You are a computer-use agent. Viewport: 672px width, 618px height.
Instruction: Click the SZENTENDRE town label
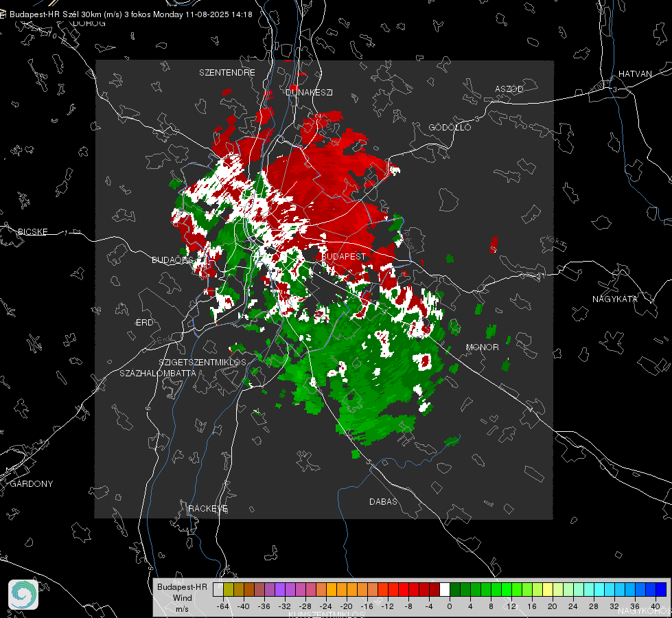click(227, 73)
